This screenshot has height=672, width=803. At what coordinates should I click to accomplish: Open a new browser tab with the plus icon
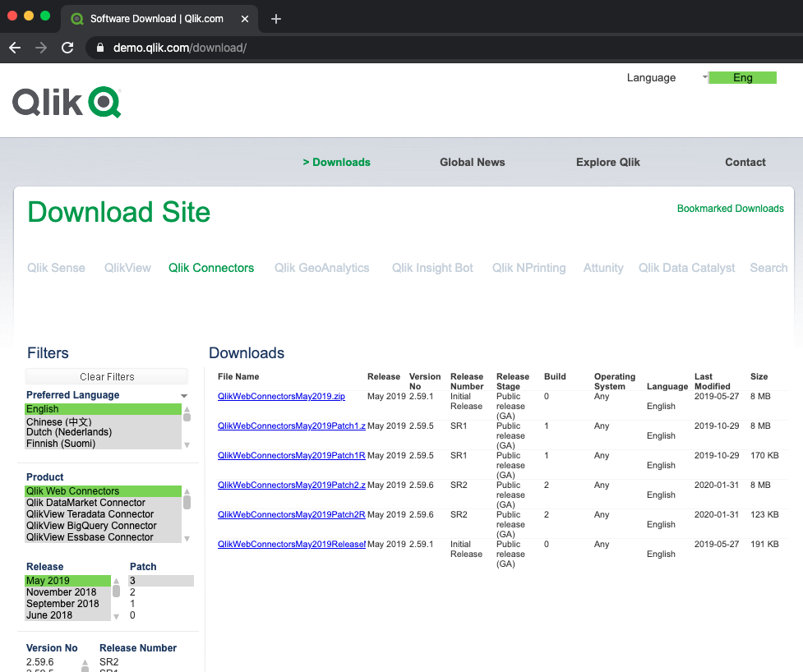point(276,18)
